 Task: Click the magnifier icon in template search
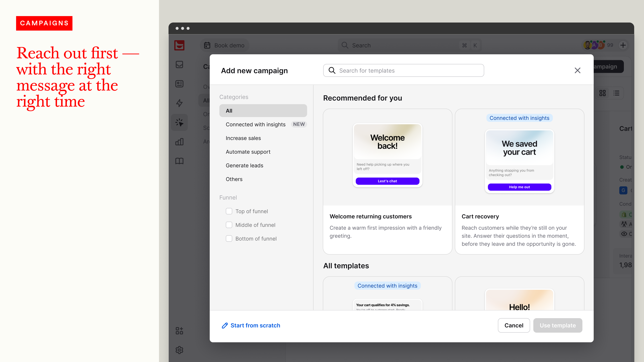tap(332, 70)
